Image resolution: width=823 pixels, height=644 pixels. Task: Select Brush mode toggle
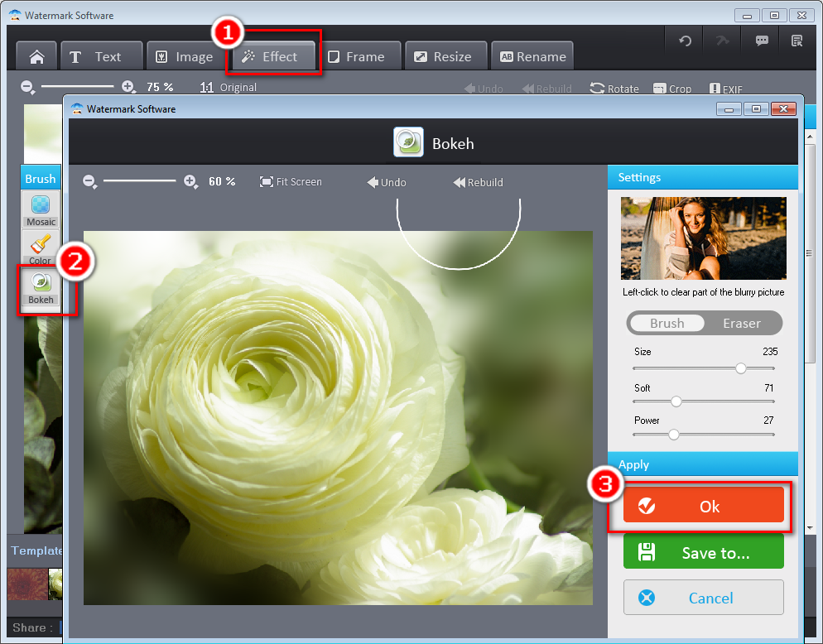667,323
